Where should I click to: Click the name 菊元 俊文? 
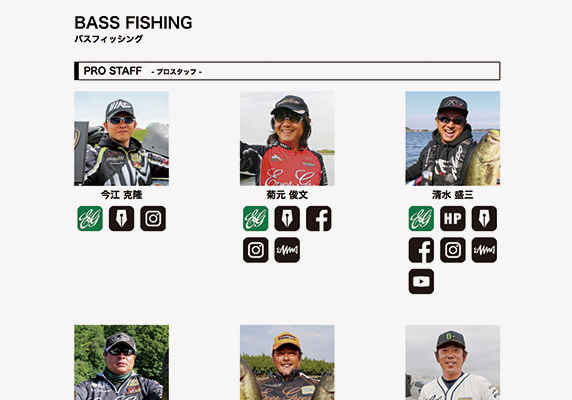(287, 195)
